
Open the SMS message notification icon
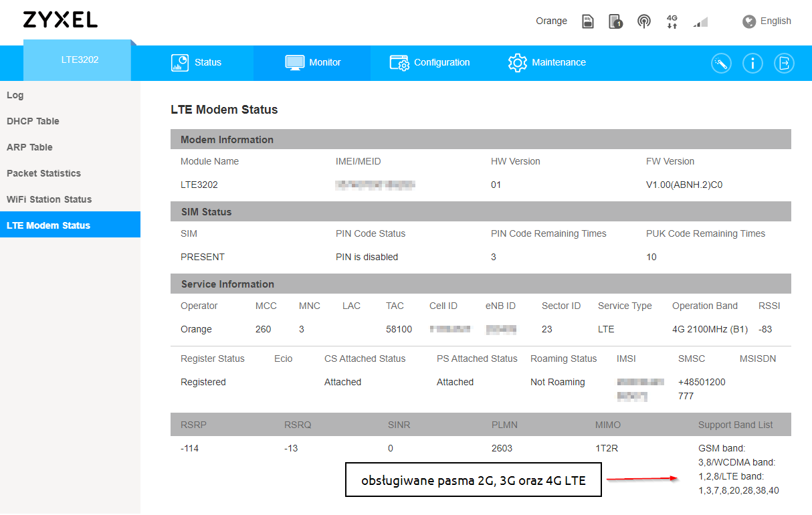[616, 21]
